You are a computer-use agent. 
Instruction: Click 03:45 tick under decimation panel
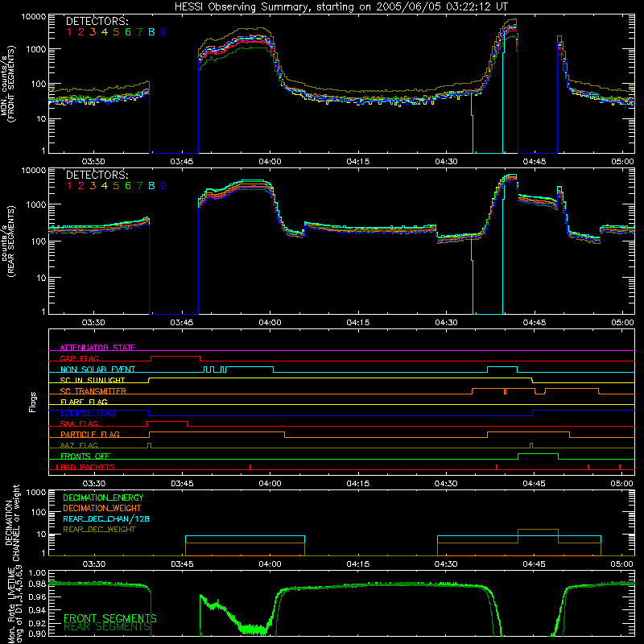point(182,564)
